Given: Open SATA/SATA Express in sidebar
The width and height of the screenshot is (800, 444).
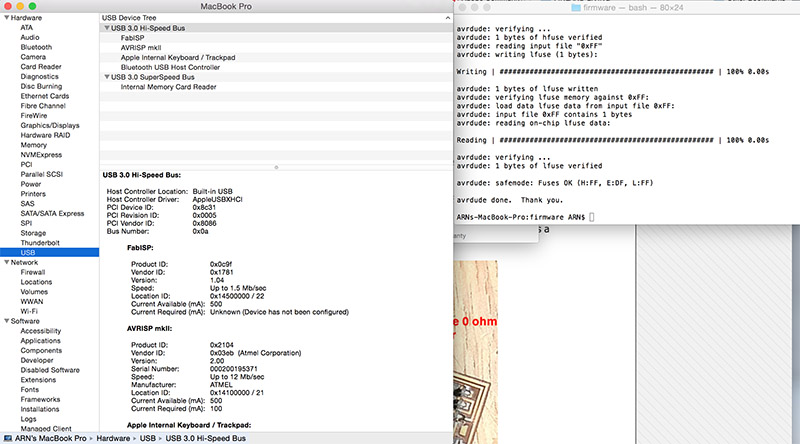Looking at the screenshot, I should pos(53,213).
